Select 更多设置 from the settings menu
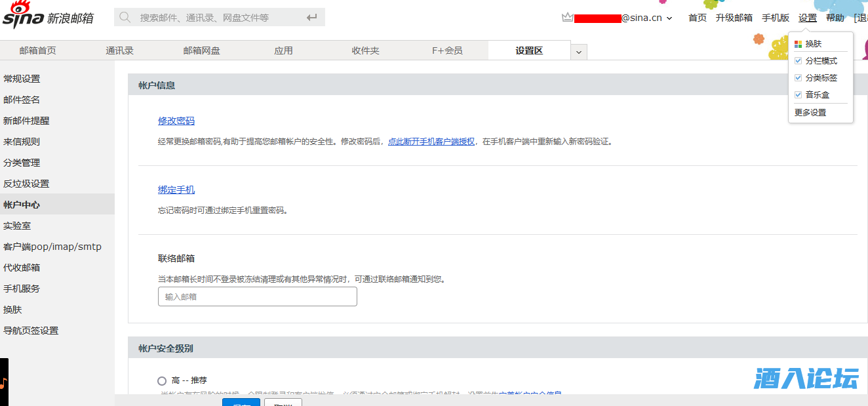This screenshot has width=868, height=406. click(x=810, y=113)
